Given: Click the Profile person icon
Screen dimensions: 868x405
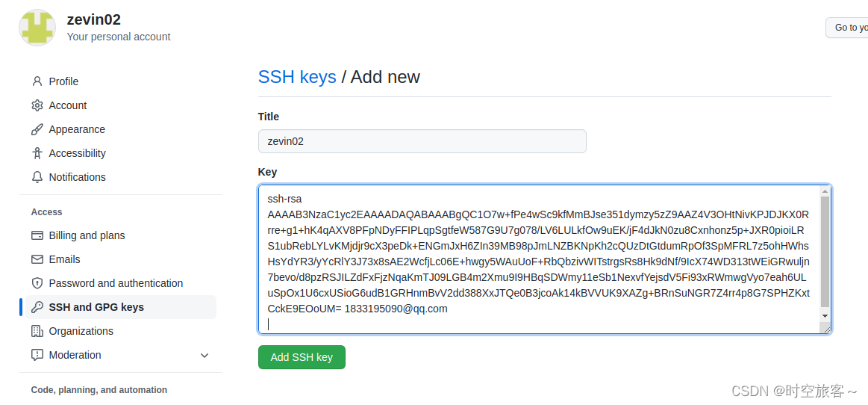Looking at the screenshot, I should tap(37, 81).
